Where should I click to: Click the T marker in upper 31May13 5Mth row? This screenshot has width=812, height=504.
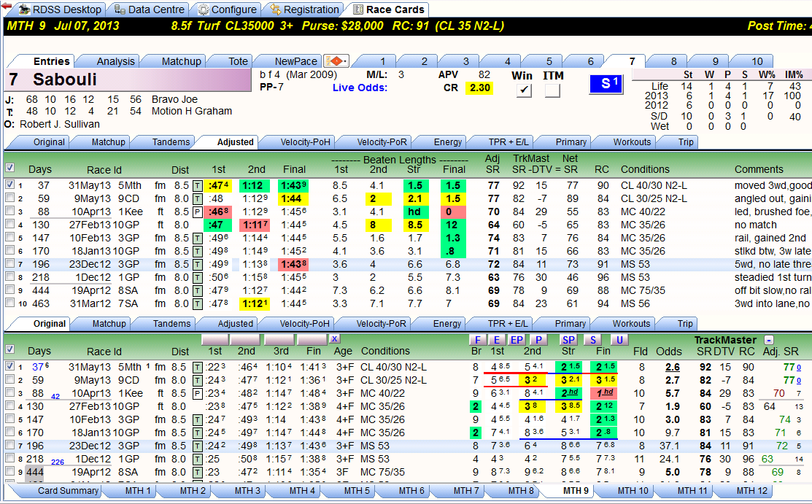(x=197, y=185)
